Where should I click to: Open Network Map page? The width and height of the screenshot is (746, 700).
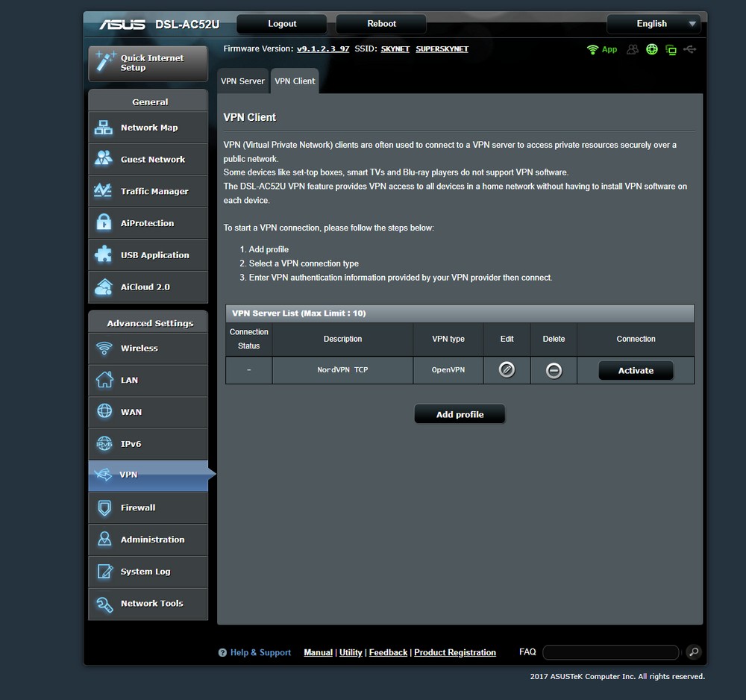148,128
